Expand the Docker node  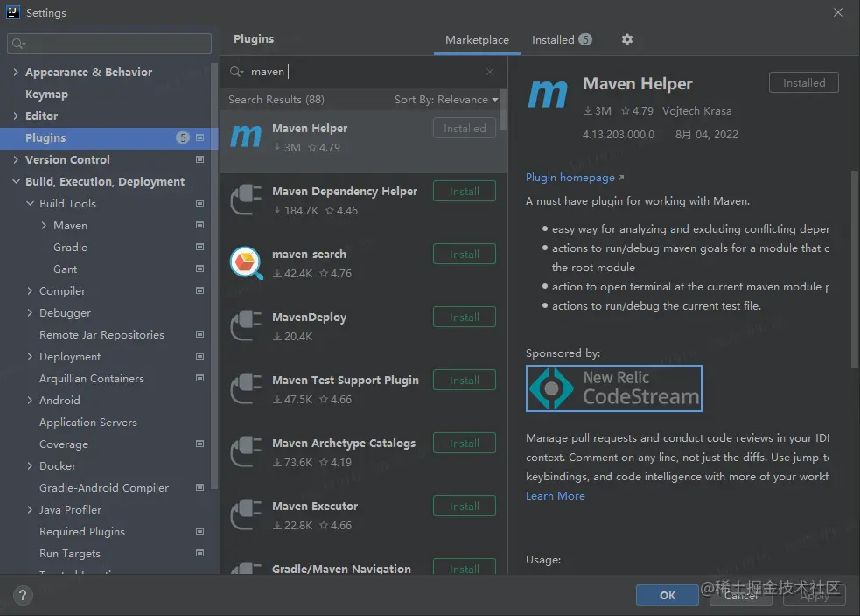[30, 465]
